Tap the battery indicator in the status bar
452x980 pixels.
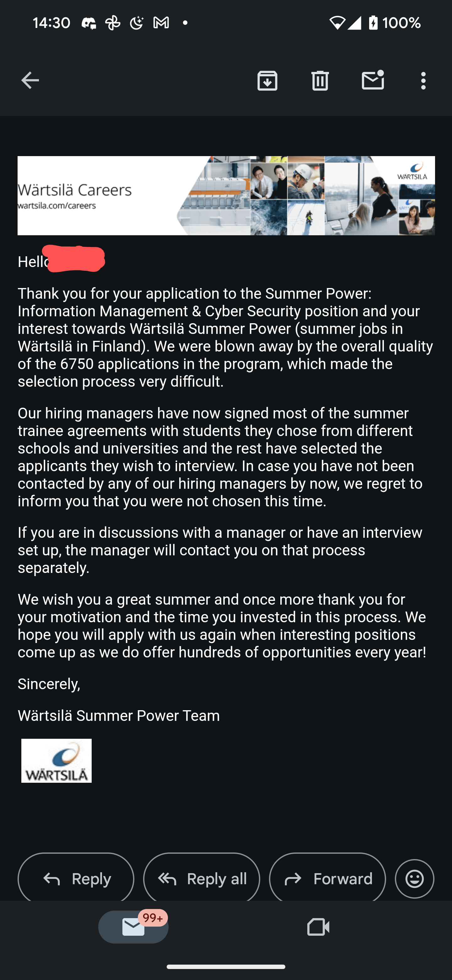point(373,23)
